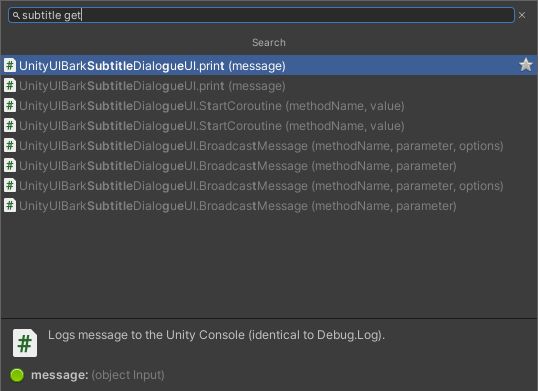
Task: Click the search field containing "subtitle get"
Action: pos(261,15)
